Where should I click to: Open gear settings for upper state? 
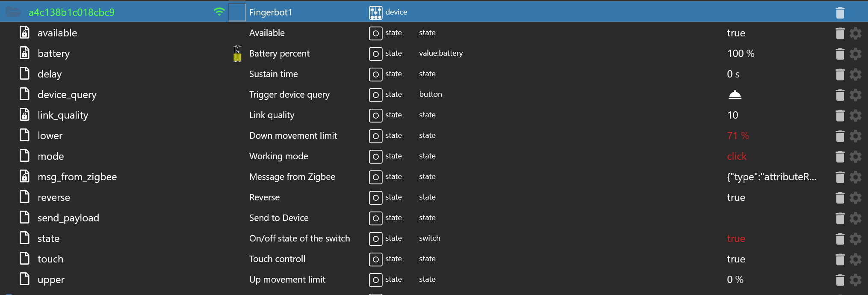855,280
